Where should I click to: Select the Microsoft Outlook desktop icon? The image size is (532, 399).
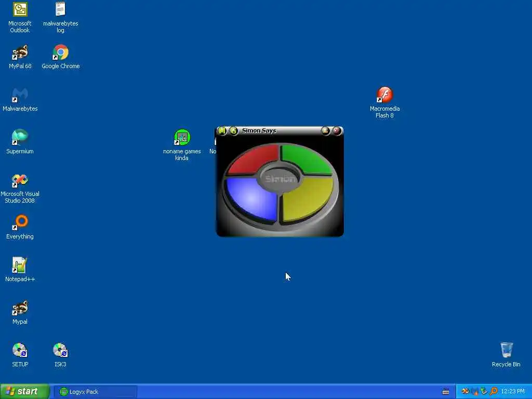[x=20, y=17]
